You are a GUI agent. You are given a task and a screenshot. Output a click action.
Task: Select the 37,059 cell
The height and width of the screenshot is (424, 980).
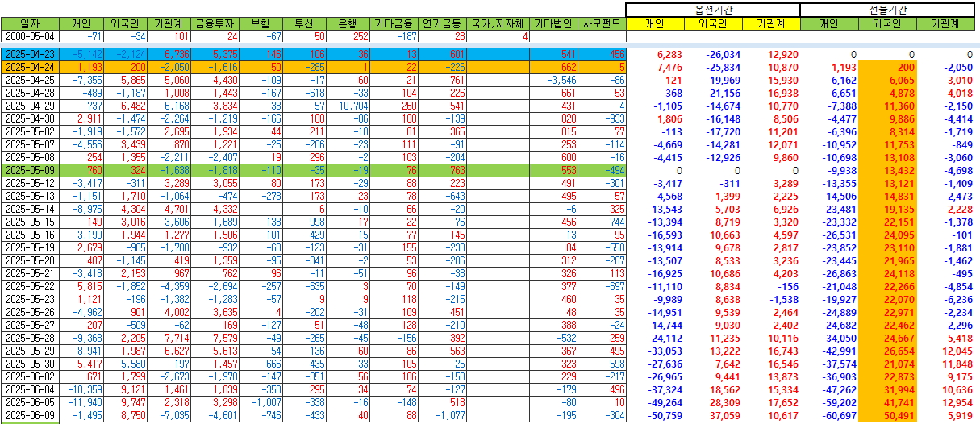[x=713, y=416]
